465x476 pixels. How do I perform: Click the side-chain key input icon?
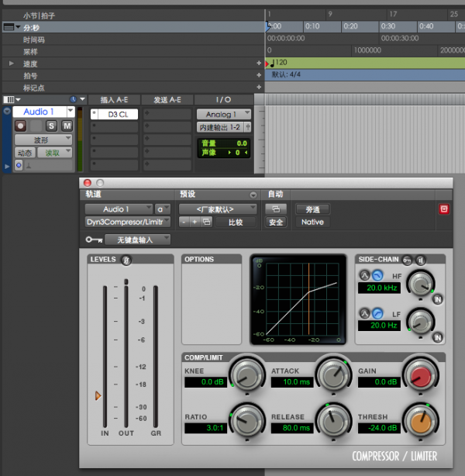tap(408, 259)
